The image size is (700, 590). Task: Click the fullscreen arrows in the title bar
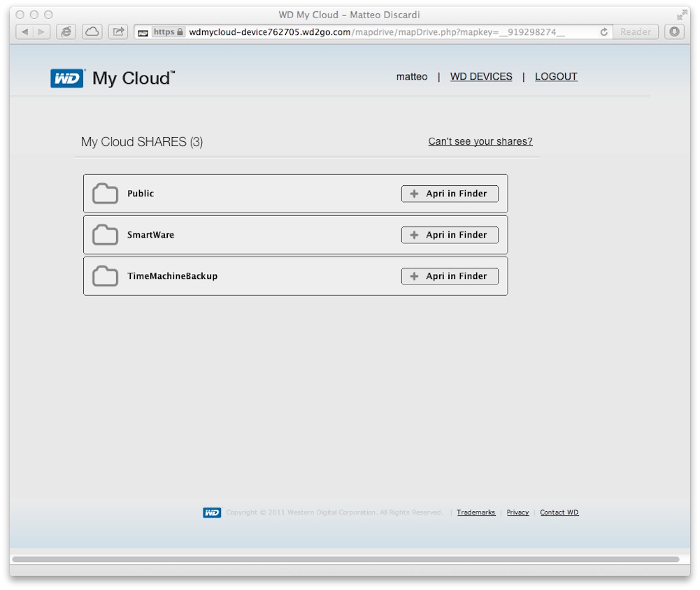[682, 15]
